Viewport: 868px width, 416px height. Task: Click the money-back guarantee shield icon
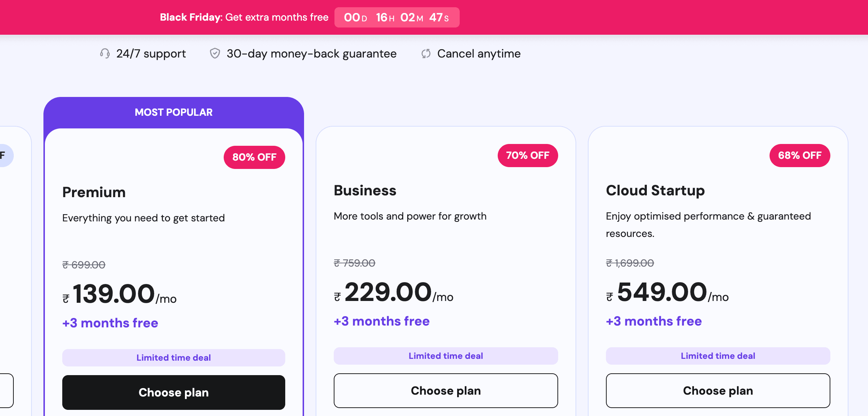[x=215, y=54]
